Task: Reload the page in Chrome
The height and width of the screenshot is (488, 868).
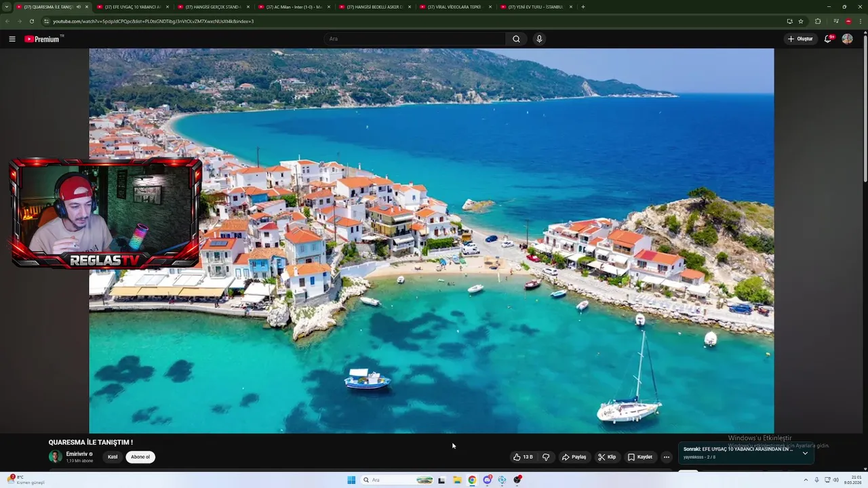Action: point(32,21)
